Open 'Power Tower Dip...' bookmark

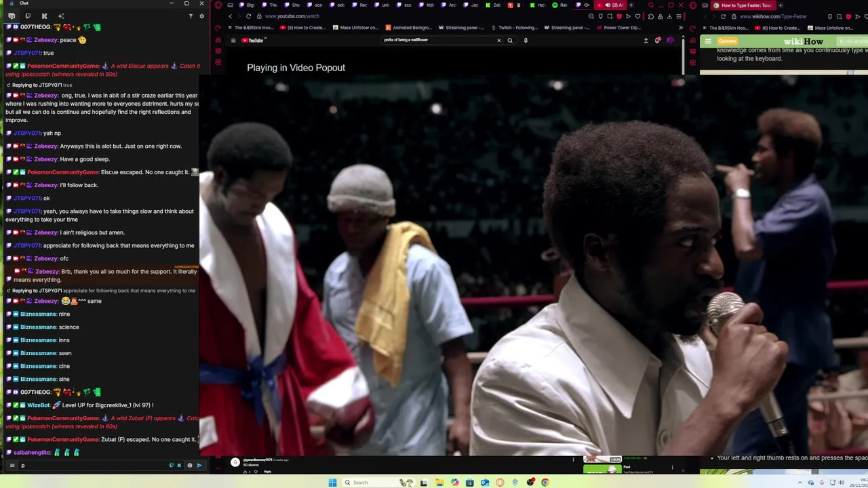pos(618,28)
